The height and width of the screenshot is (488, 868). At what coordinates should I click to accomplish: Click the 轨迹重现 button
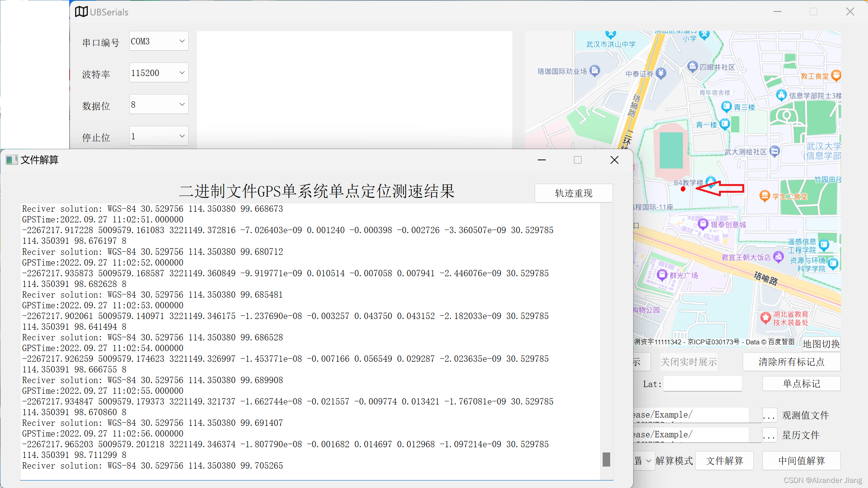click(x=574, y=193)
